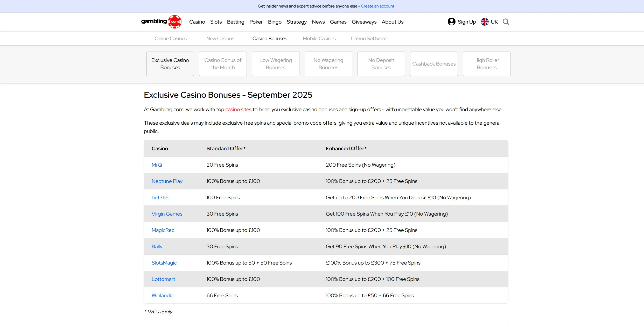This screenshot has width=644, height=327.
Task: Open the MagicRed link
Action: (x=163, y=230)
